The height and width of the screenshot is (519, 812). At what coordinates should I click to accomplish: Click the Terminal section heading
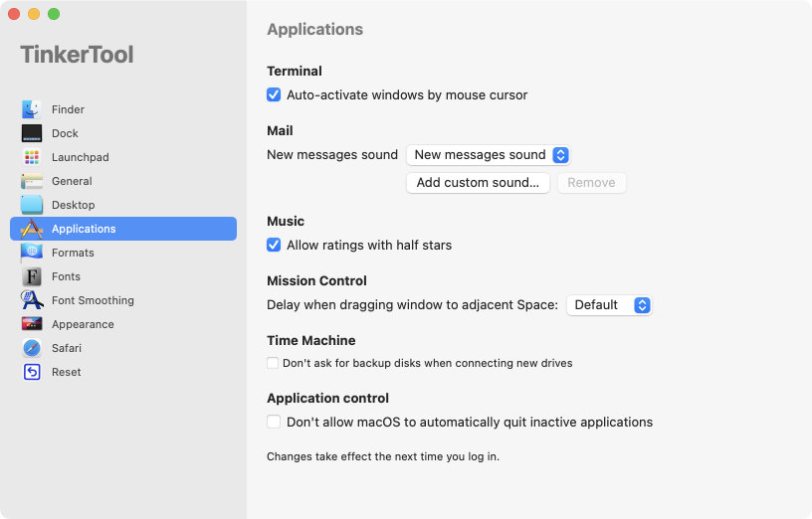tap(295, 71)
